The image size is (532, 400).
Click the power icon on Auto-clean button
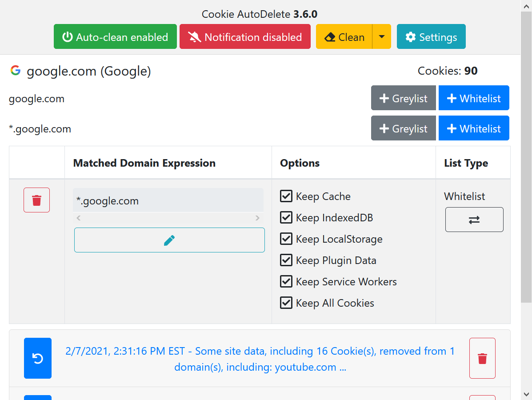coord(67,37)
